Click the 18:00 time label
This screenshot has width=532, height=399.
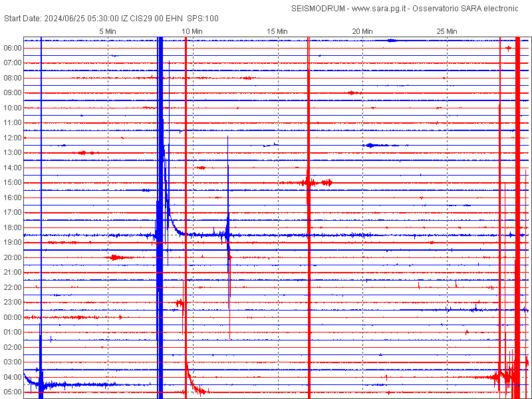point(13,227)
